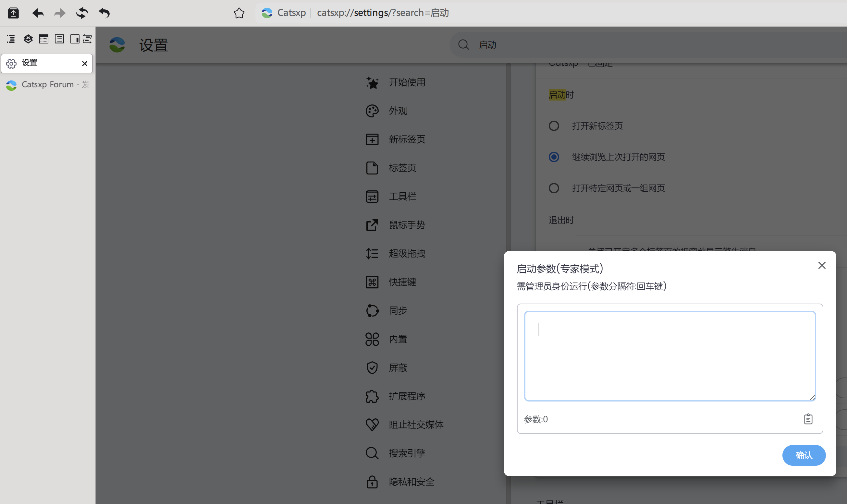Open the 鼠标手势 mouse gestures settings icon

coord(372,225)
